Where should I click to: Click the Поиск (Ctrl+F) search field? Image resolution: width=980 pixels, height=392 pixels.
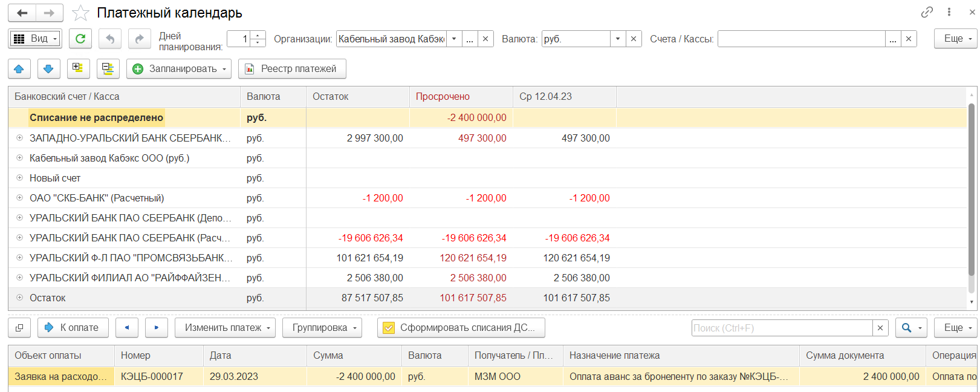(x=782, y=328)
